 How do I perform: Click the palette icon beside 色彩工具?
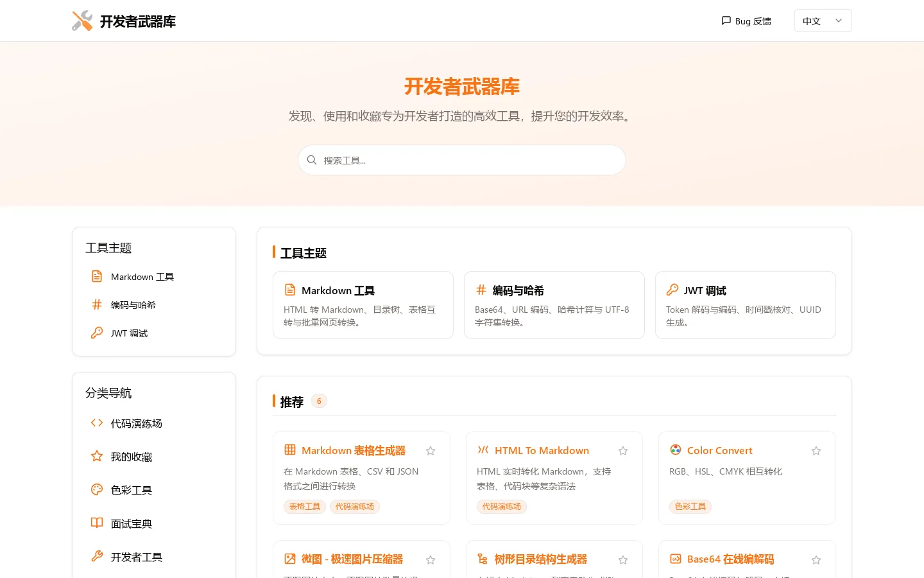97,489
